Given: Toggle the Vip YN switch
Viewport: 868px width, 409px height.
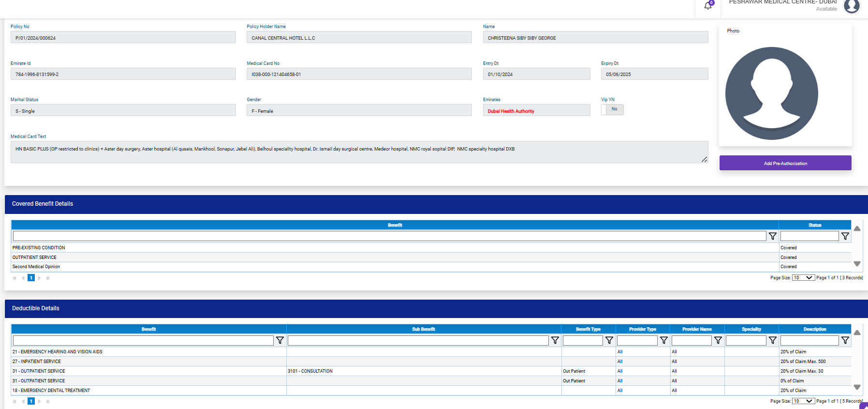Looking at the screenshot, I should point(612,109).
